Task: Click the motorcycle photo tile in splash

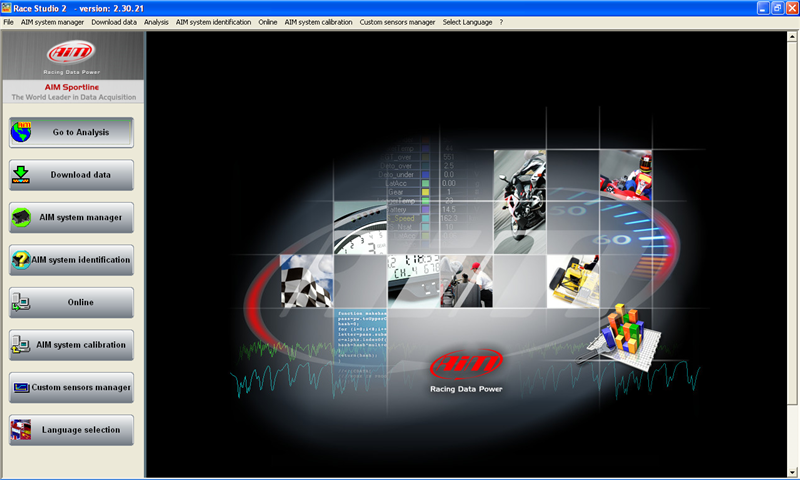Action: 520,201
